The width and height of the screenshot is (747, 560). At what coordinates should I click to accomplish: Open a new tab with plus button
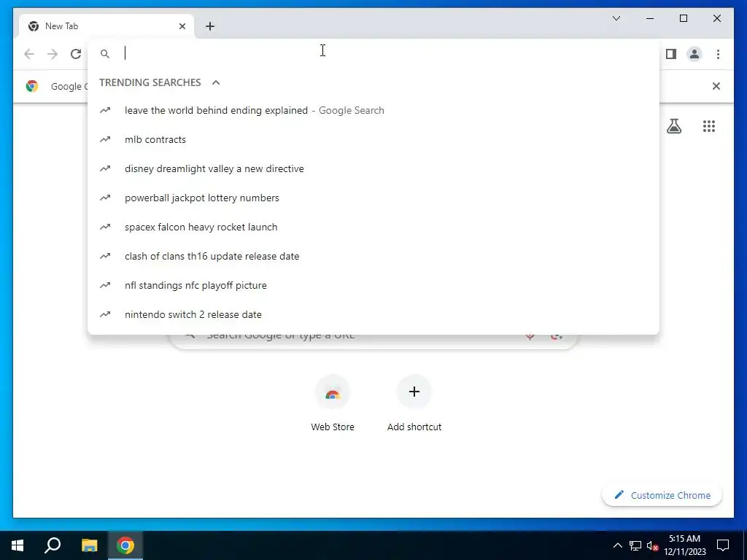(x=210, y=26)
